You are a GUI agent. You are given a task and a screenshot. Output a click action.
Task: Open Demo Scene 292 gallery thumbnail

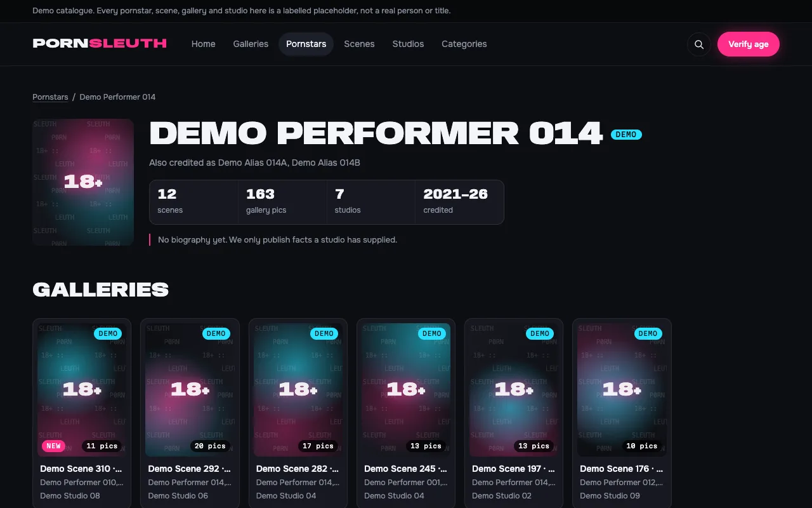190,390
